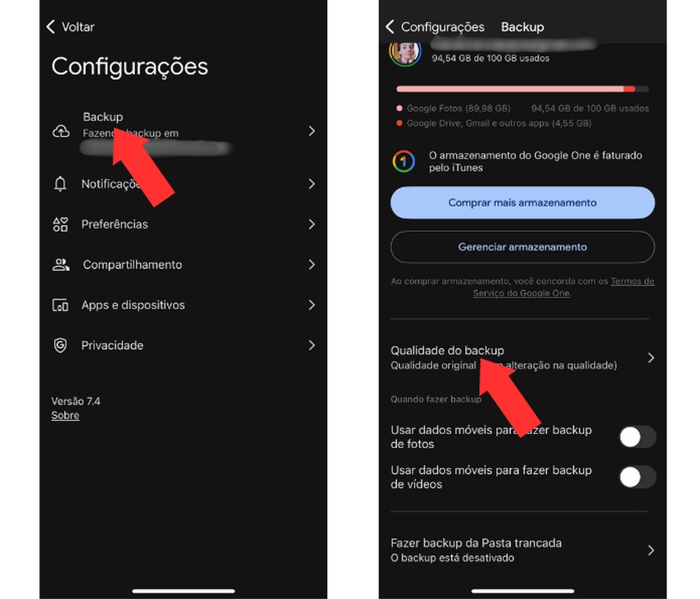Click the Apps e dispositivos devices icon
This screenshot has height=599, width=700.
coord(60,305)
